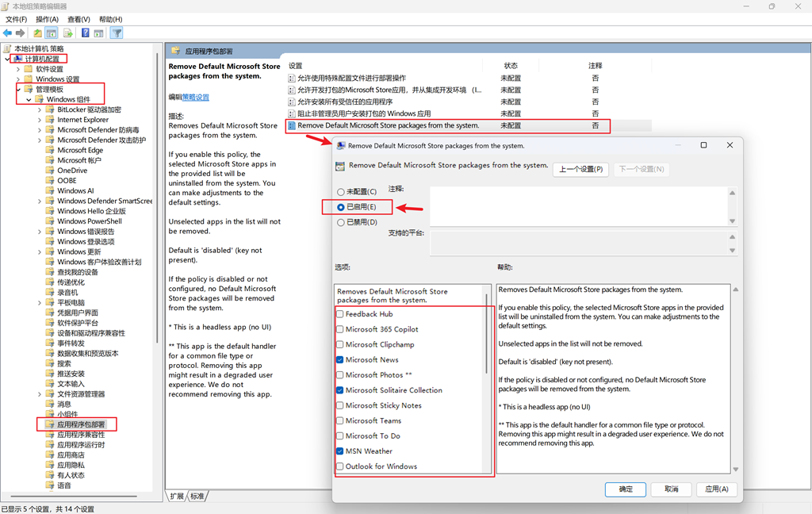Click the 状态 column header
812x514 pixels.
click(511, 66)
